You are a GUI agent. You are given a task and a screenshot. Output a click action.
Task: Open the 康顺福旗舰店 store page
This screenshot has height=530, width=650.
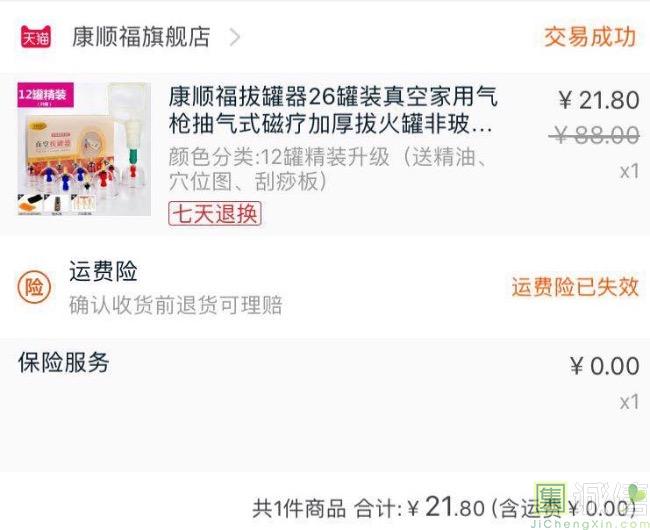coord(141,37)
